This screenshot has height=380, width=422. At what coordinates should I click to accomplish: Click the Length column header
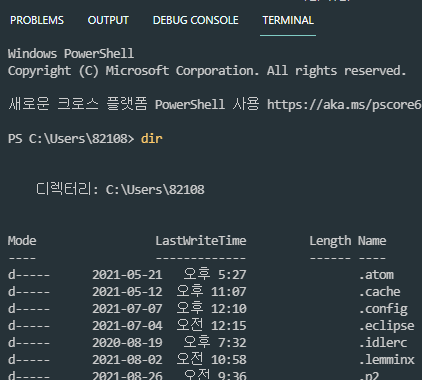click(330, 241)
